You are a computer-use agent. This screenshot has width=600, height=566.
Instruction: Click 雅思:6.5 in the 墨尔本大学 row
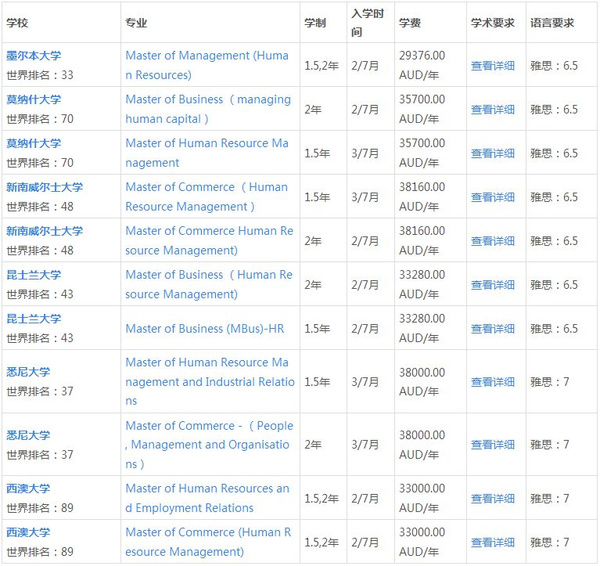click(554, 66)
